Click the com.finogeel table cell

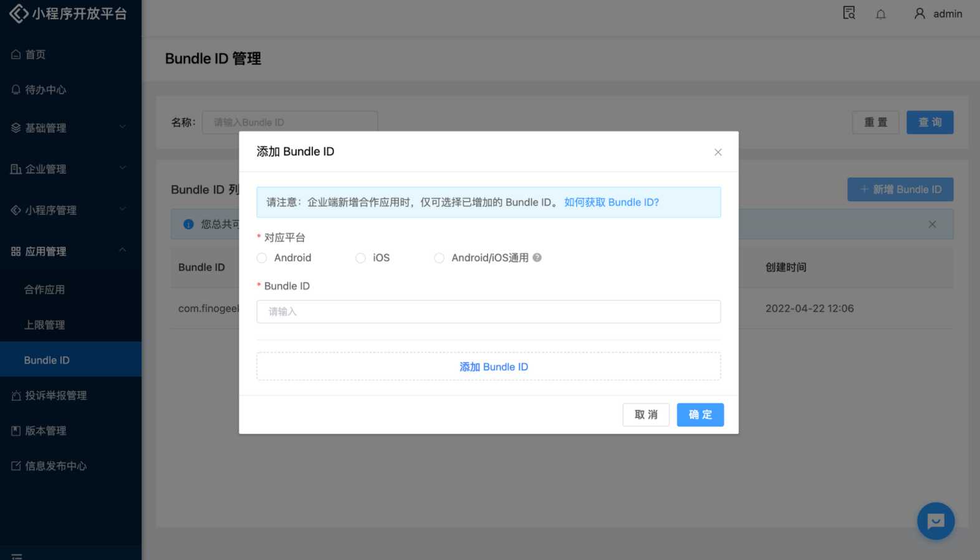209,309
